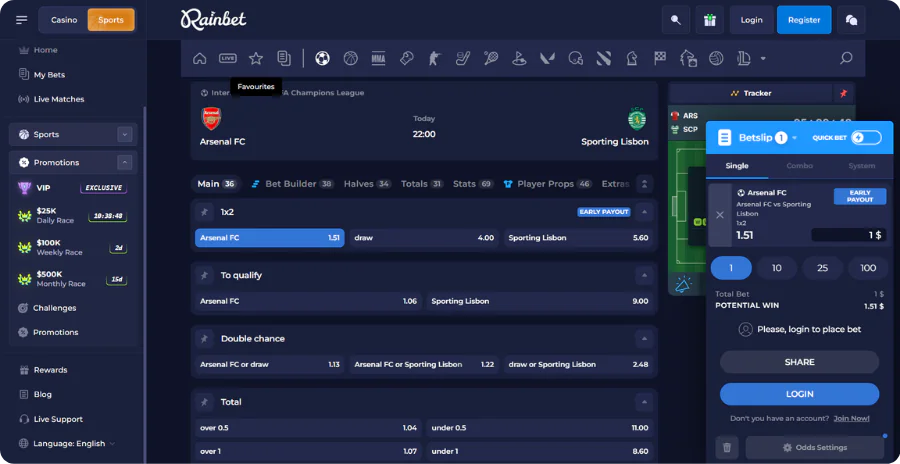
Task: Open the Totals tab
Action: [422, 184]
